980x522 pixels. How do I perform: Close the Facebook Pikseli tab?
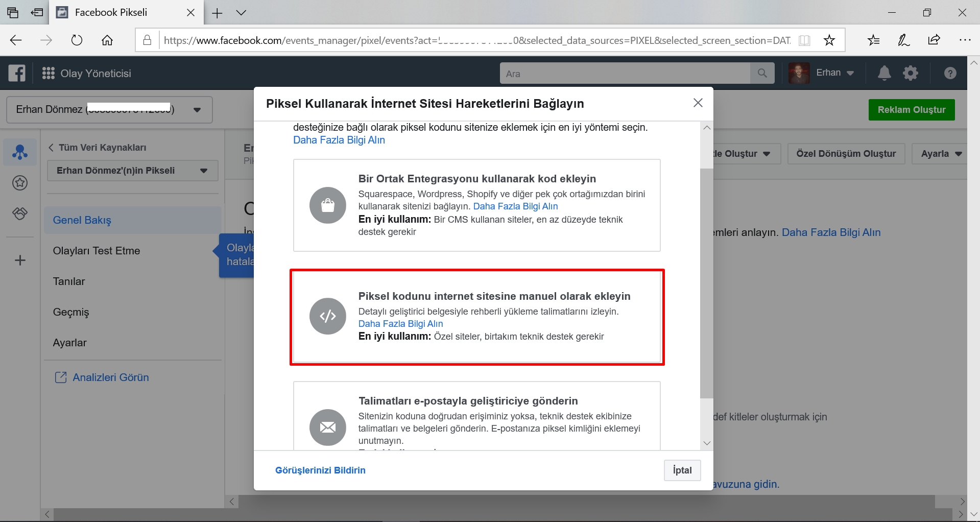191,13
